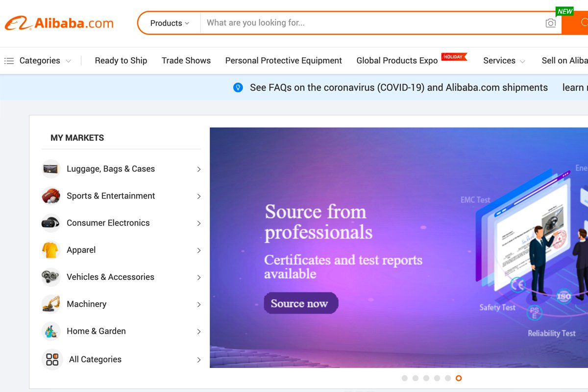Open Personal Protective Equipment section
The height and width of the screenshot is (392, 588).
pyautogui.click(x=283, y=60)
